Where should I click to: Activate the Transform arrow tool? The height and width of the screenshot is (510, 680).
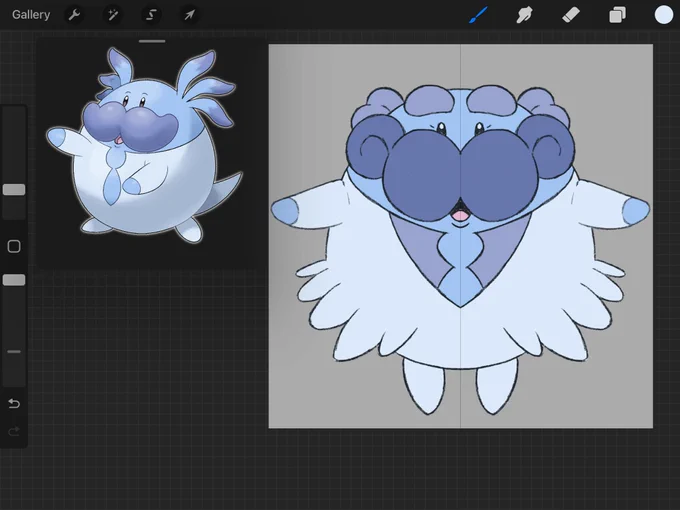[190, 15]
